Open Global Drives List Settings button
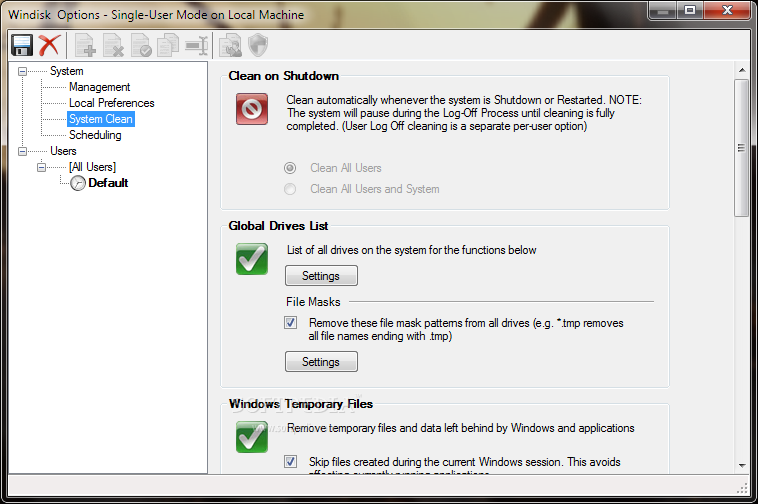The image size is (758, 504). click(x=321, y=276)
